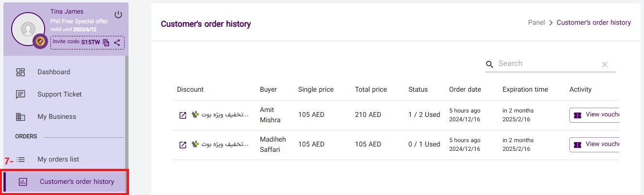
Task: Click the power logout icon
Action: coord(118,15)
